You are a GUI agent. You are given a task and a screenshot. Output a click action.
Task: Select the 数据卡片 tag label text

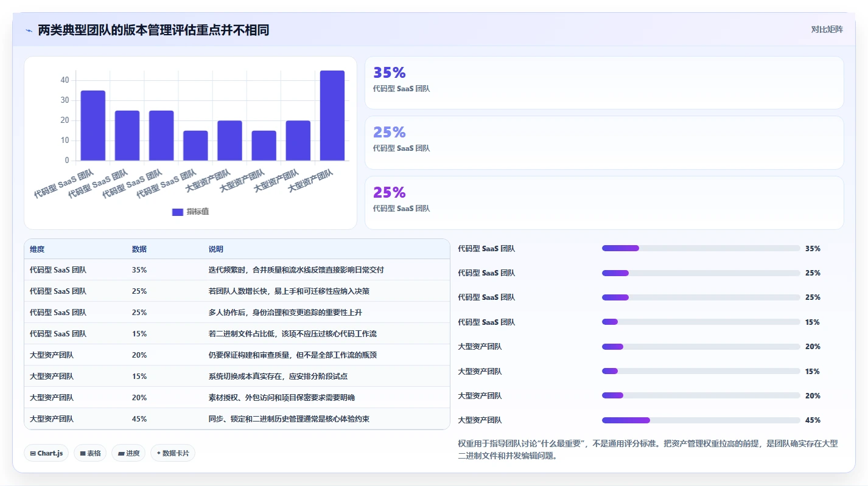(x=175, y=453)
